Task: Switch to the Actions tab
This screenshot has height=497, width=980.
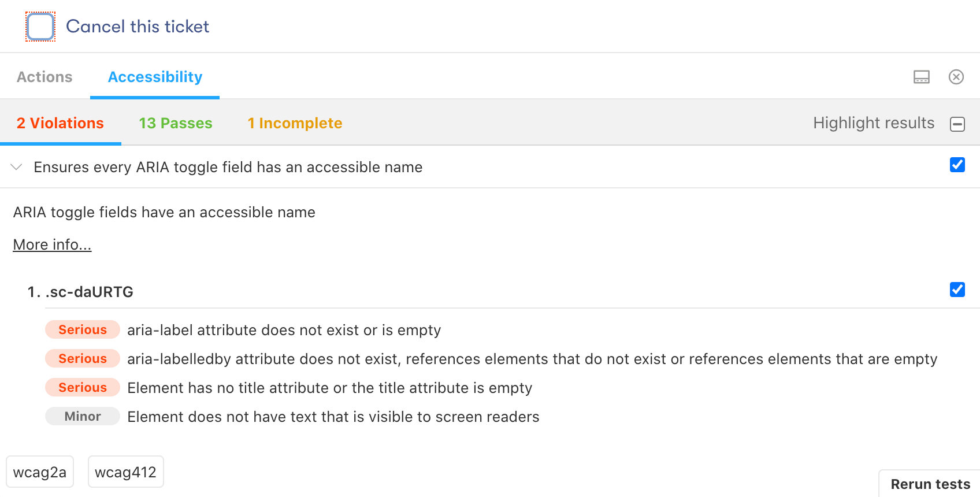Action: (x=44, y=76)
